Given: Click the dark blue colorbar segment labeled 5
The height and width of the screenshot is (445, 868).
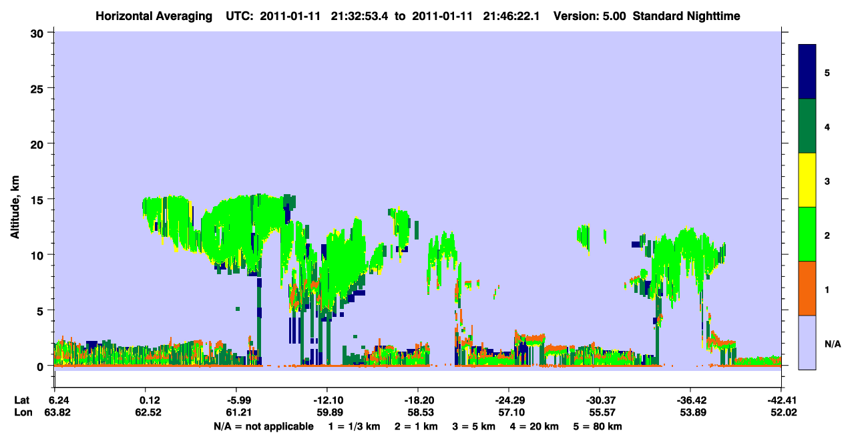Looking at the screenshot, I should [807, 72].
